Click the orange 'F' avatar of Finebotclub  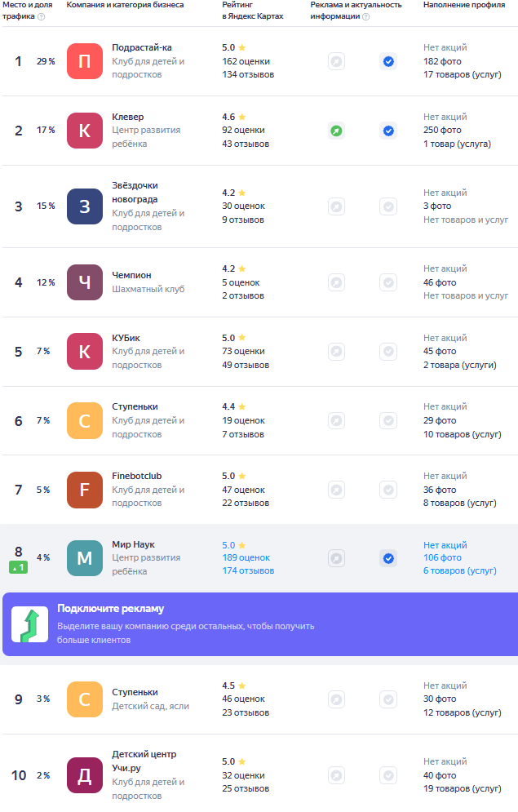click(x=85, y=490)
